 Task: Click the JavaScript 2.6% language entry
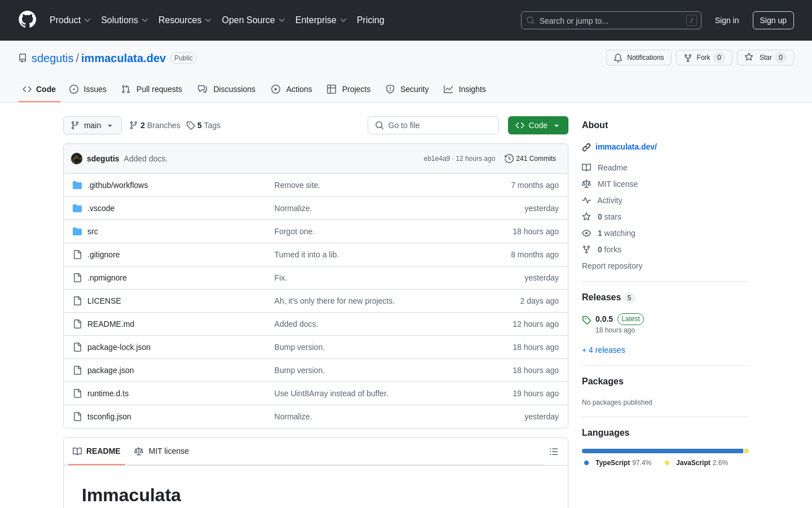click(696, 463)
